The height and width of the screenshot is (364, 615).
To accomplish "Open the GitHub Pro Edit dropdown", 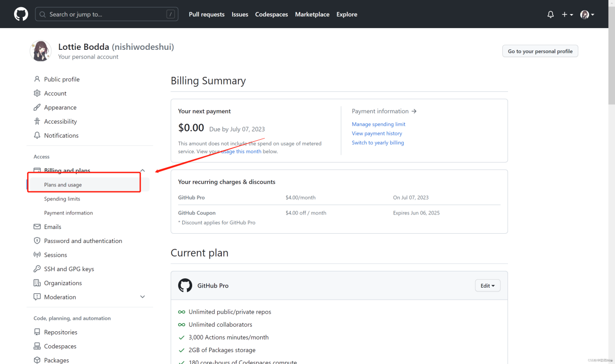I will tap(487, 286).
